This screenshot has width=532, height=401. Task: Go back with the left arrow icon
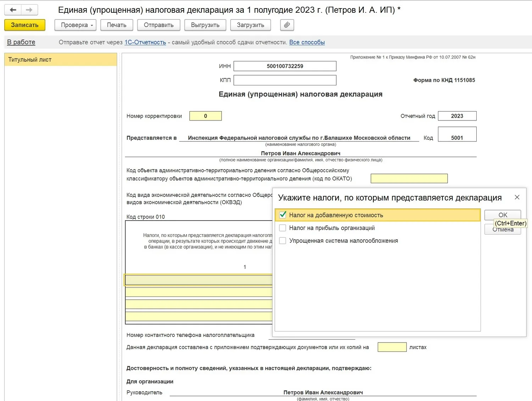13,10
